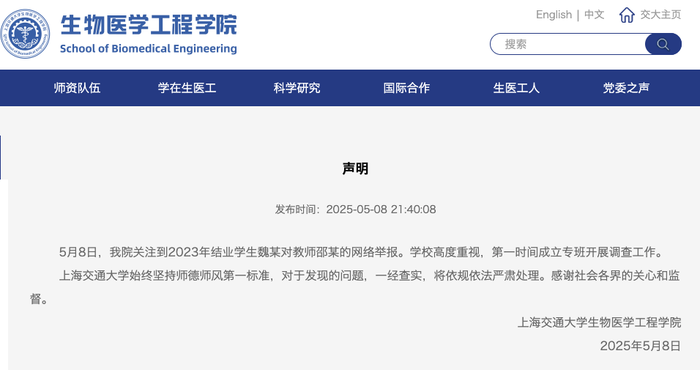Open the 科学研究 menu
Viewport: 700px width, 370px height.
[x=296, y=88]
